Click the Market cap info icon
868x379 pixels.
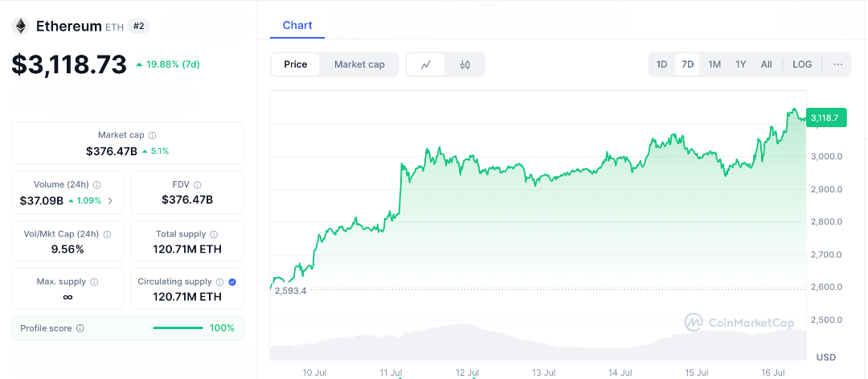[x=152, y=135]
